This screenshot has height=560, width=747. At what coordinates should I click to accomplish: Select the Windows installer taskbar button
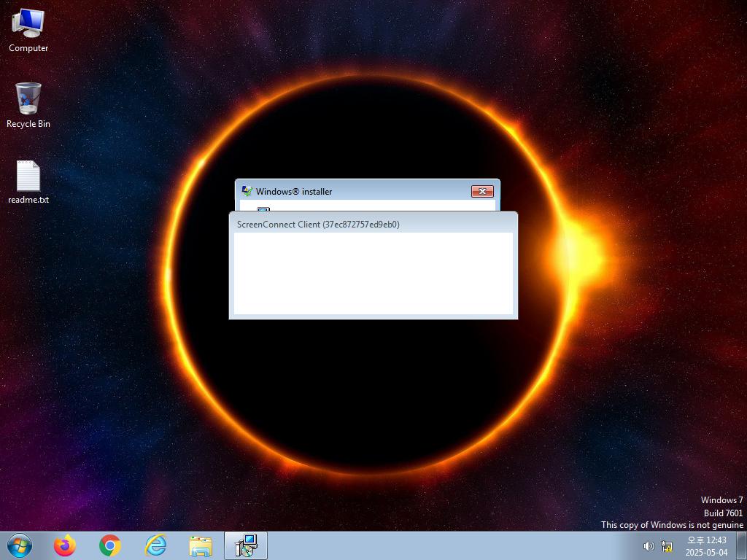click(246, 545)
